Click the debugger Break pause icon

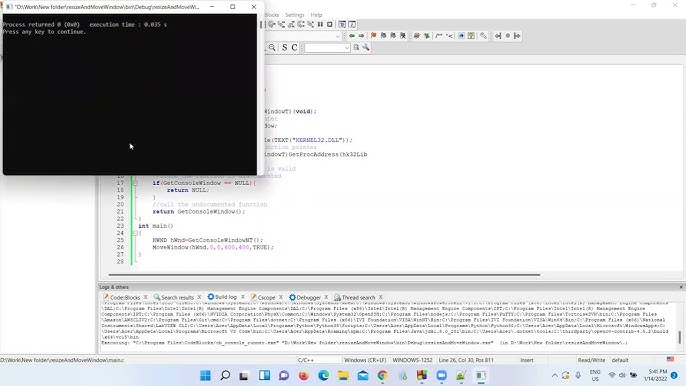pyautogui.click(x=320, y=25)
